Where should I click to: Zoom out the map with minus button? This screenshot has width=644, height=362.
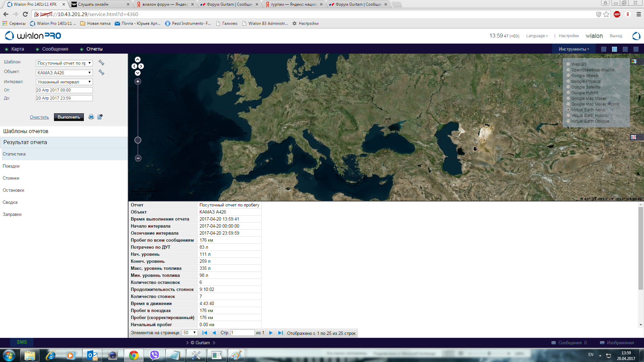138,158
